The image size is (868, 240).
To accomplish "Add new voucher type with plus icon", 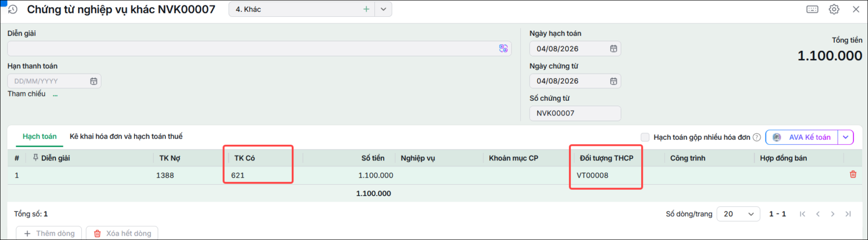I will coord(366,9).
